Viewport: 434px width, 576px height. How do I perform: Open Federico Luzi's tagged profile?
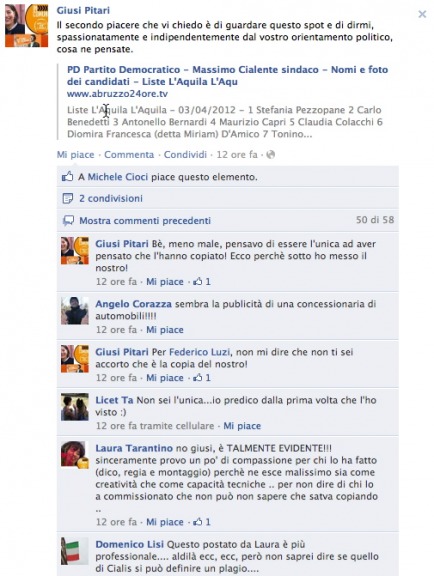coord(200,352)
